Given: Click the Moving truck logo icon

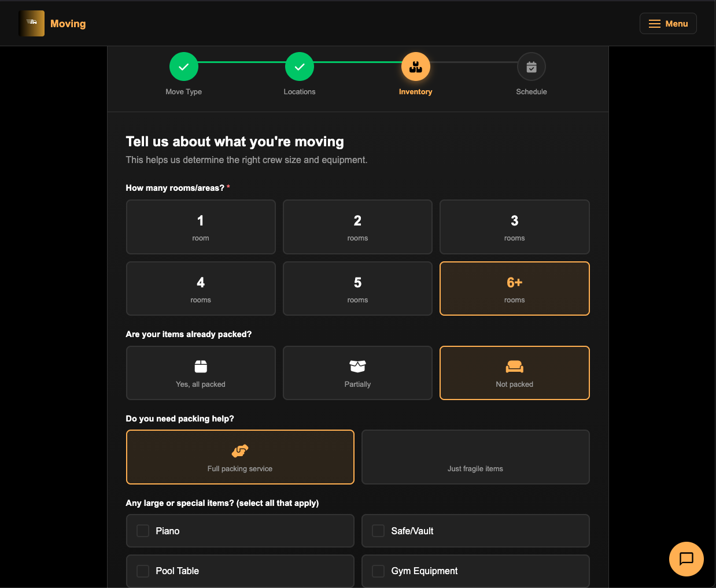Looking at the screenshot, I should [32, 24].
